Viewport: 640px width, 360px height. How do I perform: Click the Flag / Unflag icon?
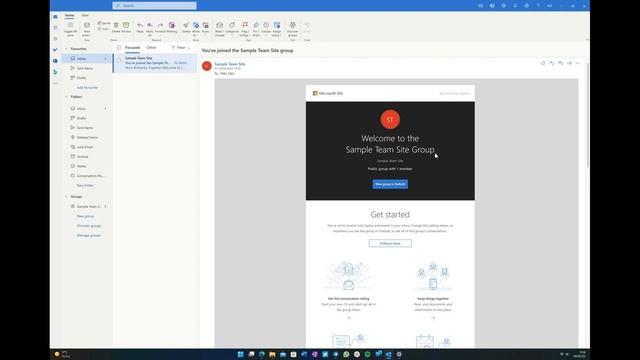pyautogui.click(x=245, y=25)
